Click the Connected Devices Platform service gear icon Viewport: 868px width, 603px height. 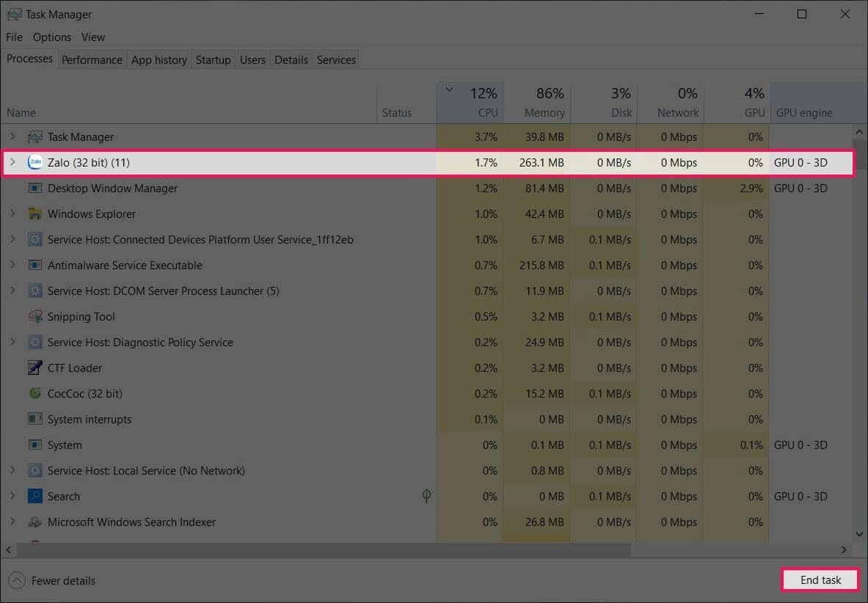pos(35,240)
